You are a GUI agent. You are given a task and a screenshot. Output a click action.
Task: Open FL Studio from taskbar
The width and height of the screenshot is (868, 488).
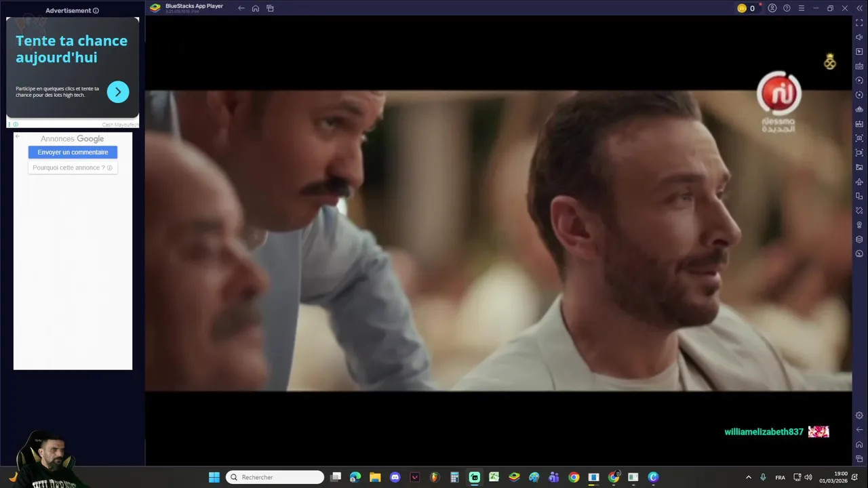point(435,477)
